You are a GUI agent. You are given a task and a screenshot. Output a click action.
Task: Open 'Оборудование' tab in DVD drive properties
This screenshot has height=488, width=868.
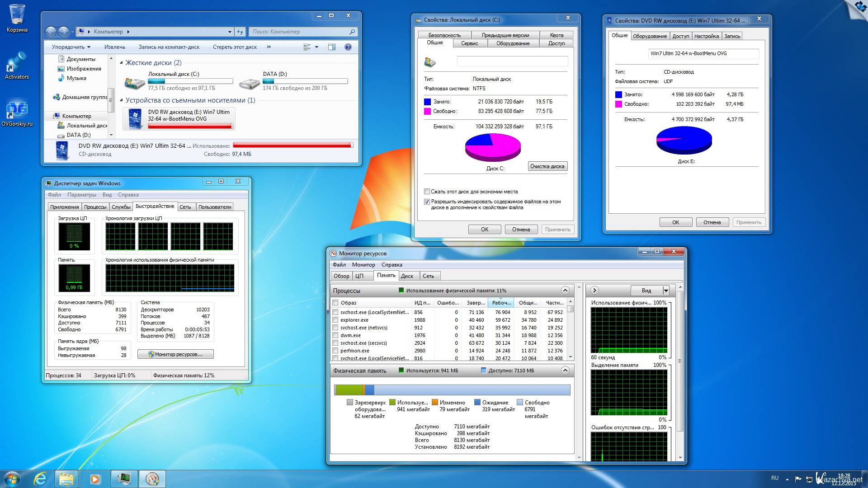pos(650,36)
